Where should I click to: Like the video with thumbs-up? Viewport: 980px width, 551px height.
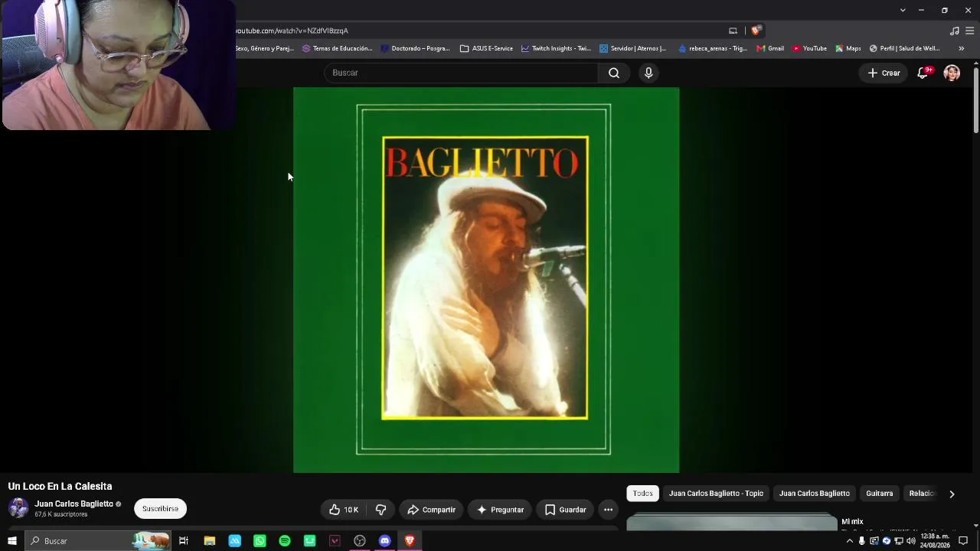(x=344, y=510)
